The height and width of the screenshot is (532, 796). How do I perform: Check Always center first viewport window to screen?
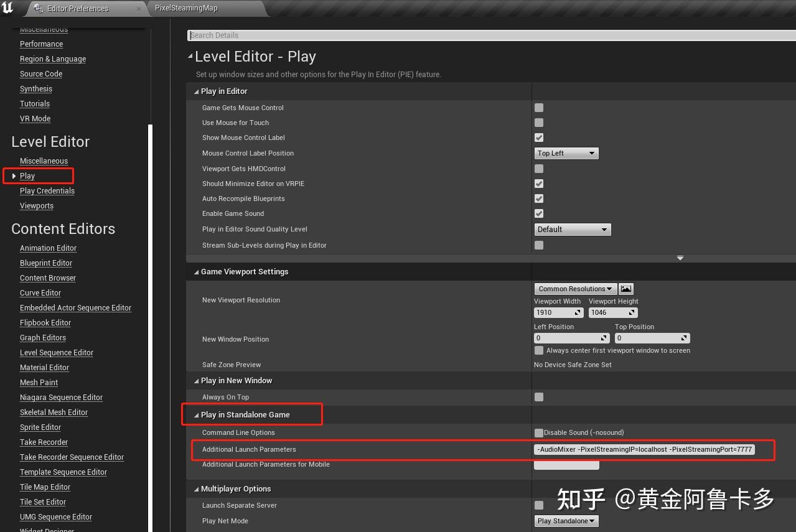[538, 350]
